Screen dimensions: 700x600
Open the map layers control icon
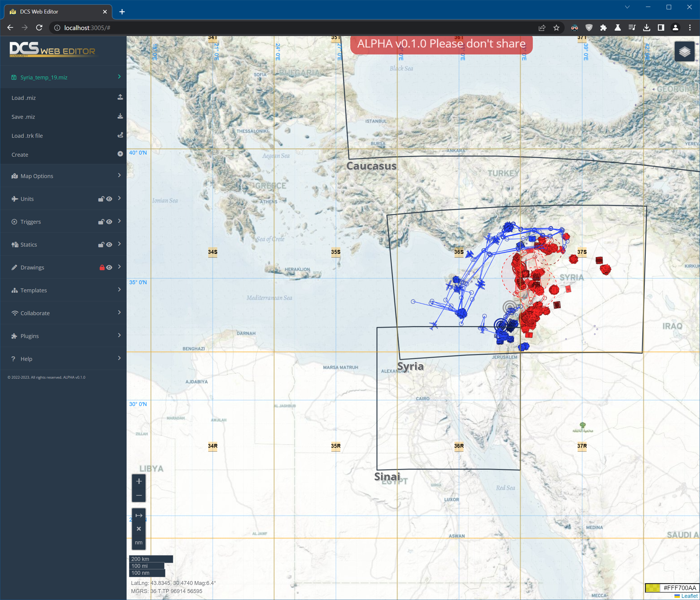[x=684, y=51]
